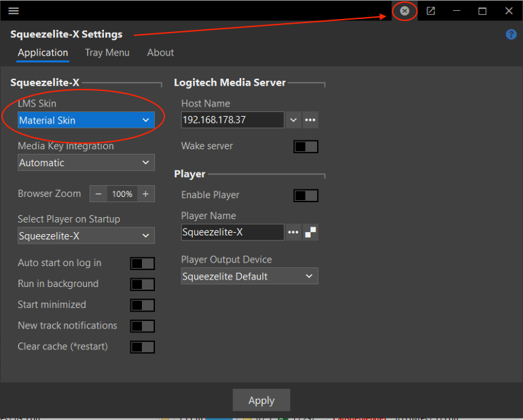
Task: Open the Player Output Device dropdown
Action: tap(249, 276)
